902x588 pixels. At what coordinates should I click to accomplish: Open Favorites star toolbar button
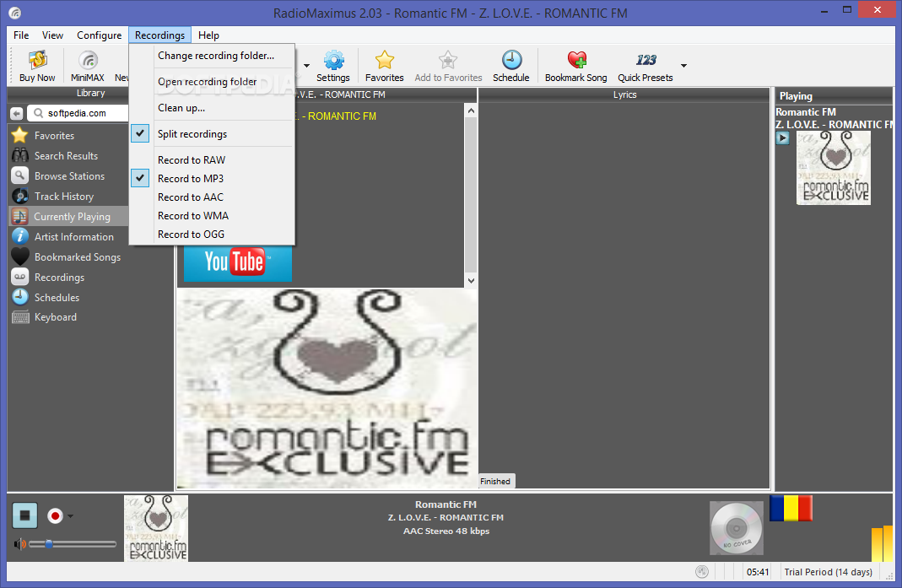(384, 66)
